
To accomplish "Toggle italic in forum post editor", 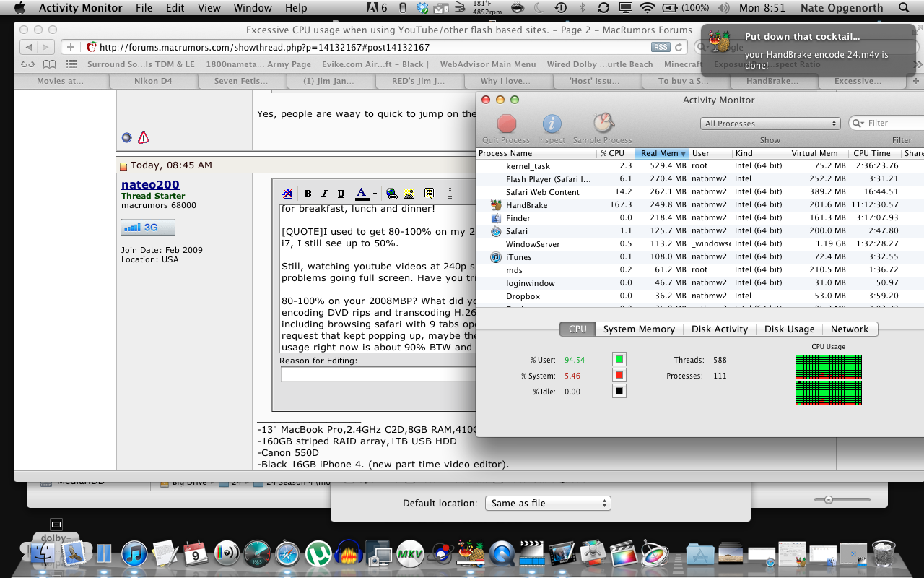I will [324, 194].
